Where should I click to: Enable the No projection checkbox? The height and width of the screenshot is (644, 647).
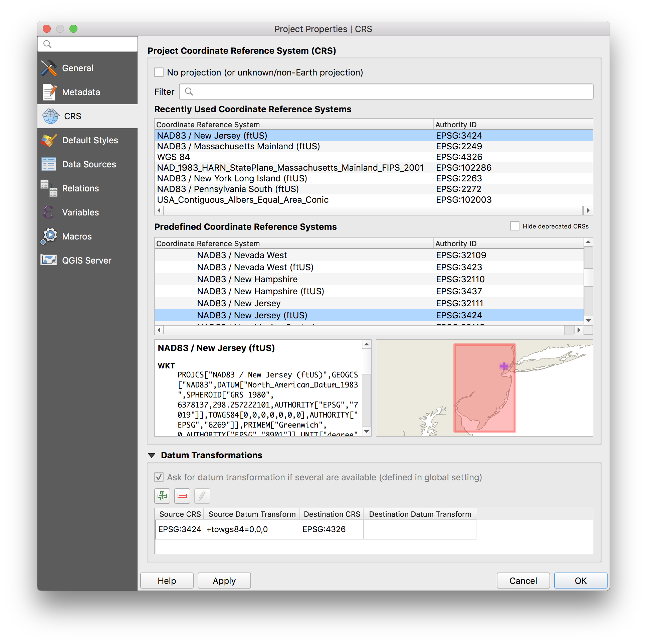(x=159, y=72)
